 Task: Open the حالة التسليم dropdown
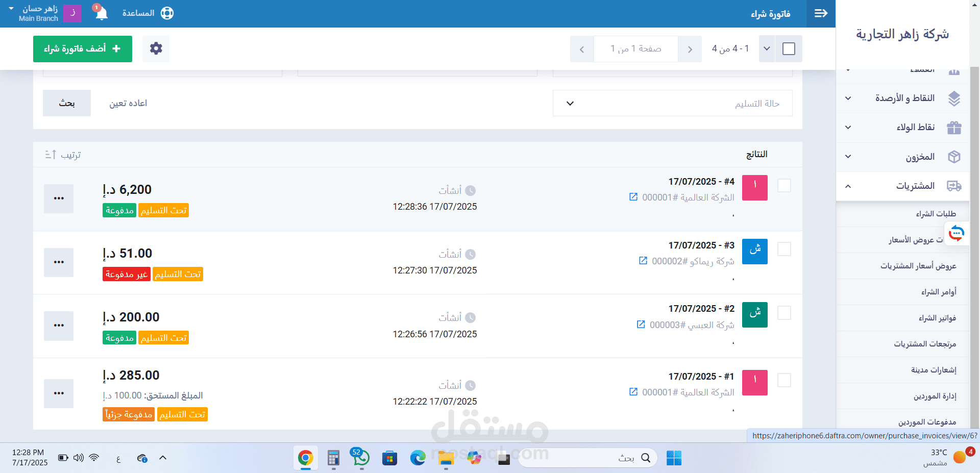[x=672, y=104]
